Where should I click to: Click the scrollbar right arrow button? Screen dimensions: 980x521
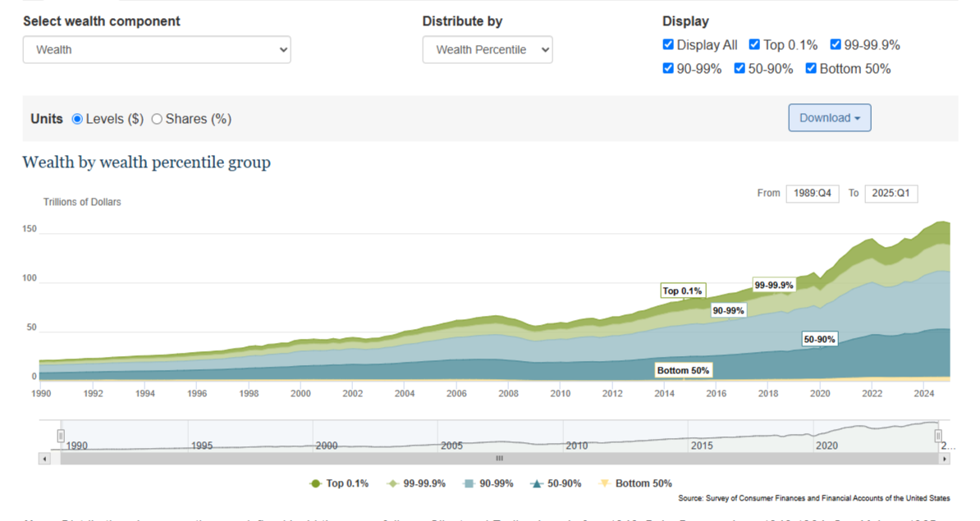945,459
